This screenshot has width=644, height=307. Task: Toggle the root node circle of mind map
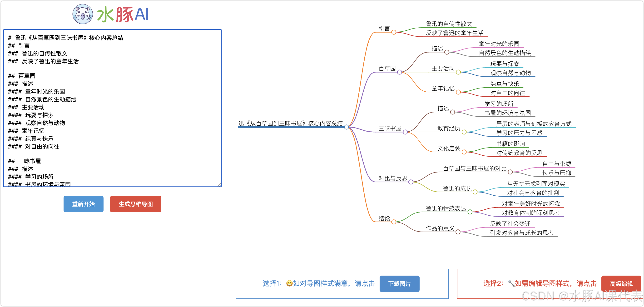pos(347,127)
